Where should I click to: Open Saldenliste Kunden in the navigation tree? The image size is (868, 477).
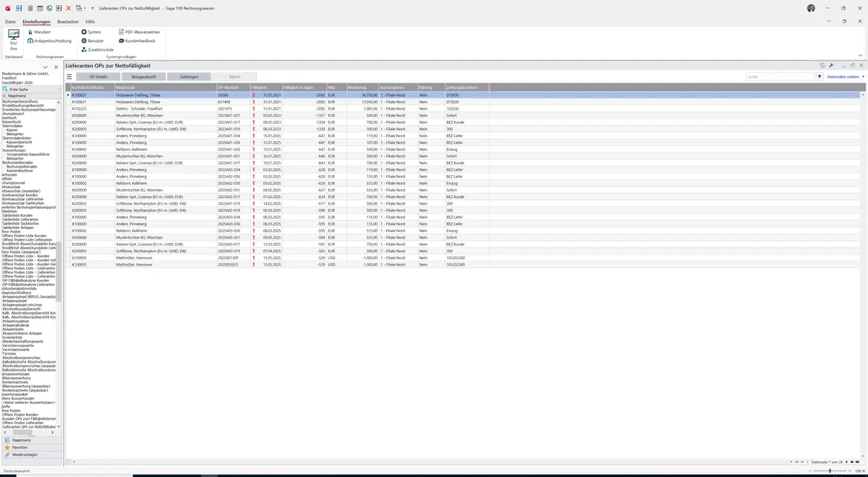(17, 215)
